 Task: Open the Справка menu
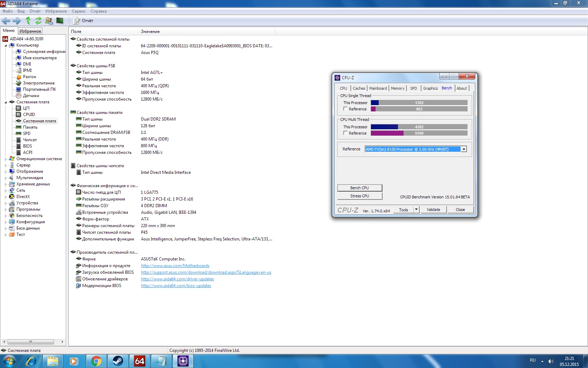[99, 11]
